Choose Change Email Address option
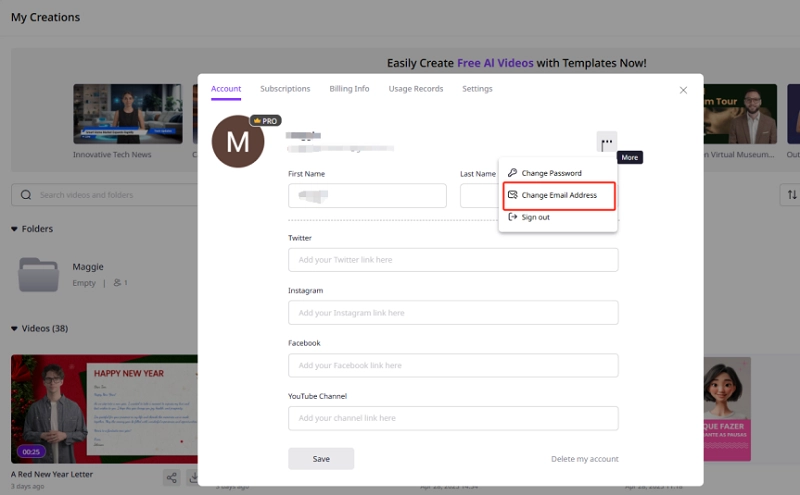This screenshot has width=800, height=495. click(558, 195)
